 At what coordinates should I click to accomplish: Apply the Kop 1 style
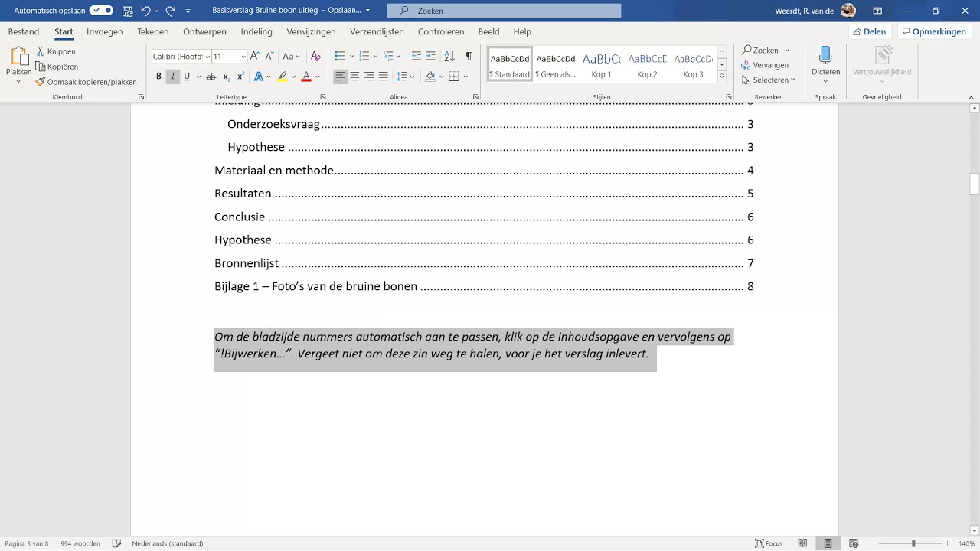(x=602, y=66)
